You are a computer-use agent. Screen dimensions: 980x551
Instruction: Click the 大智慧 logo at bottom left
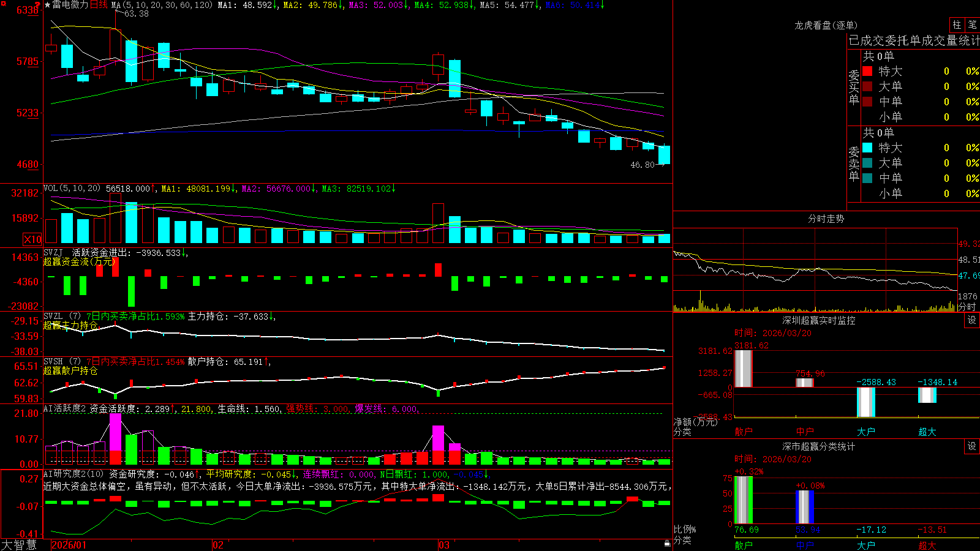tap(19, 544)
